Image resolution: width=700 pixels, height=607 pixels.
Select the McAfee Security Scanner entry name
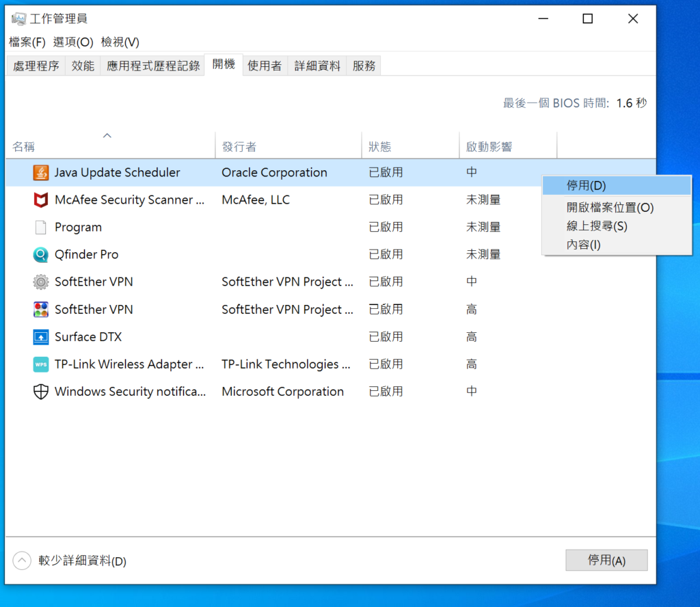click(x=129, y=200)
